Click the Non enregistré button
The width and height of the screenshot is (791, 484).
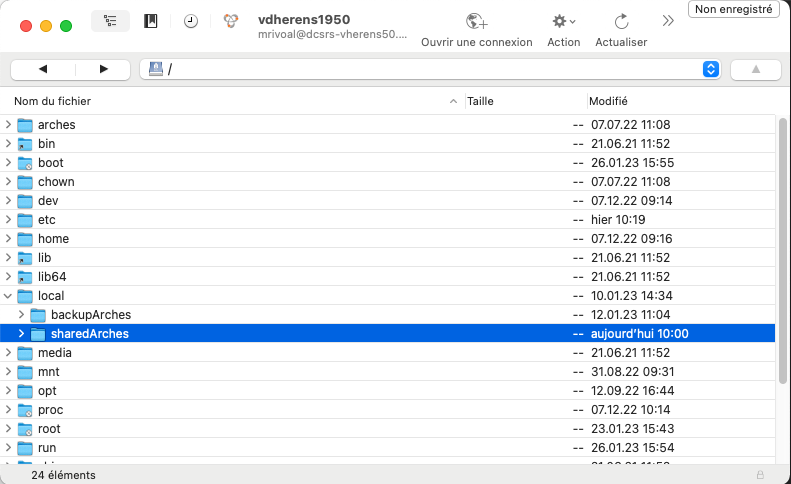click(x=733, y=9)
